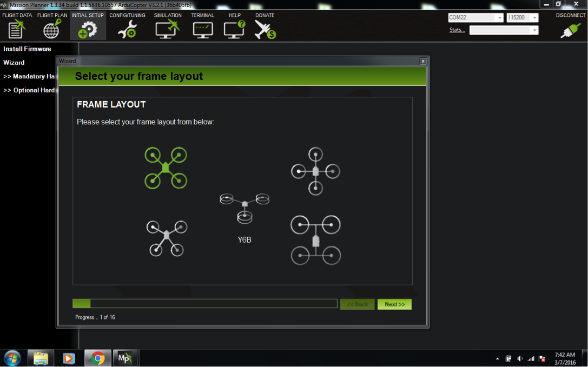Open the Flight Data screen

17,25
